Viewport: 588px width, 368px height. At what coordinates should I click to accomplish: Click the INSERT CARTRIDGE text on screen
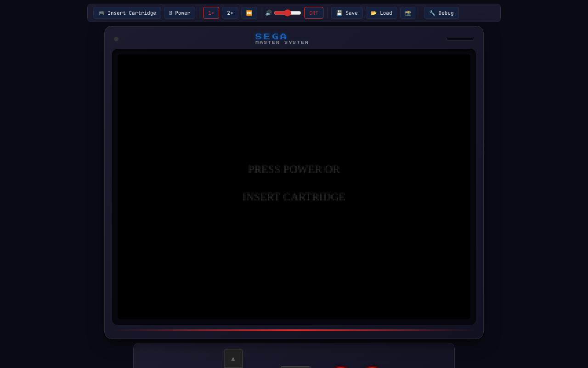(x=294, y=197)
